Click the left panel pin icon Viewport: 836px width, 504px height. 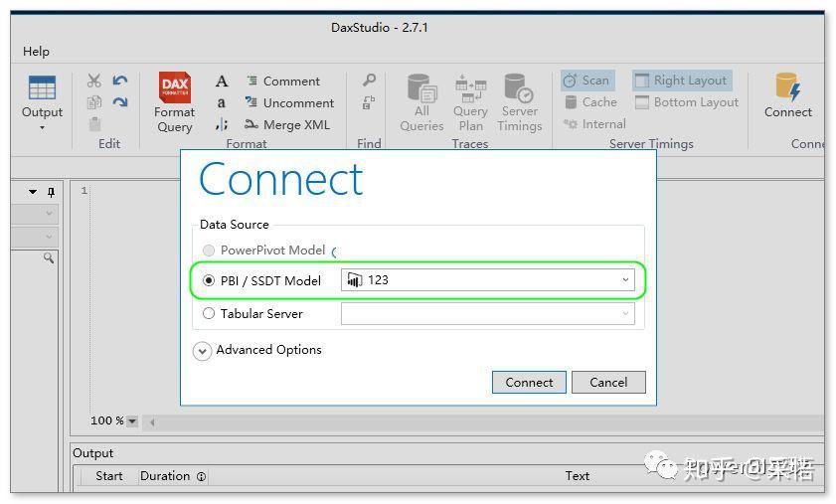click(x=51, y=192)
